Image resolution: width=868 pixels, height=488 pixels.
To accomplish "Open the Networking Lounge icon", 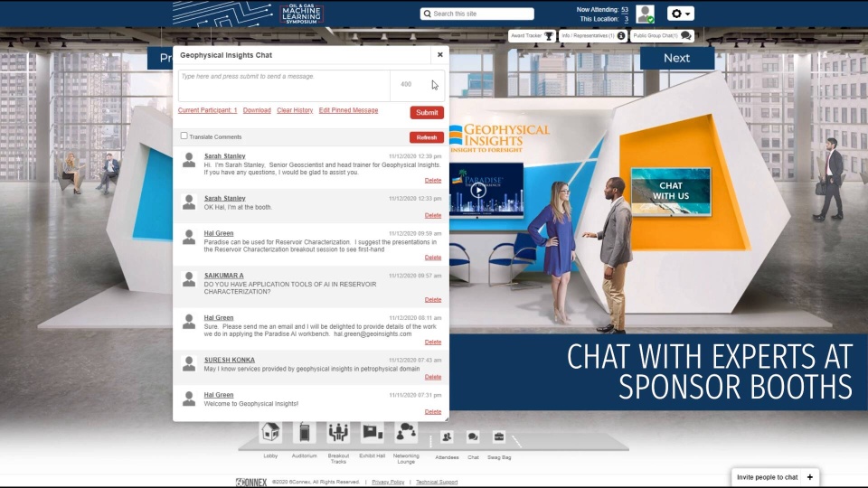I will pos(406,432).
